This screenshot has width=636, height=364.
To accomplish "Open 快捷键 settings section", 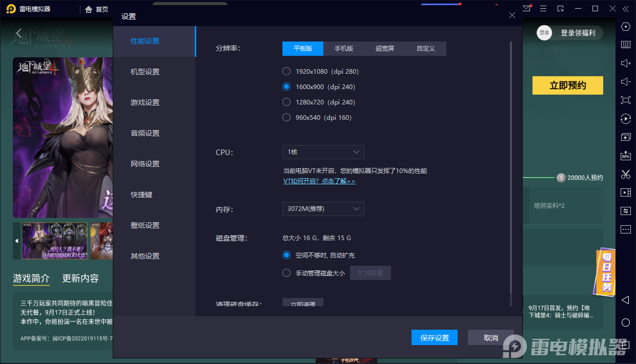I will pos(154,195).
